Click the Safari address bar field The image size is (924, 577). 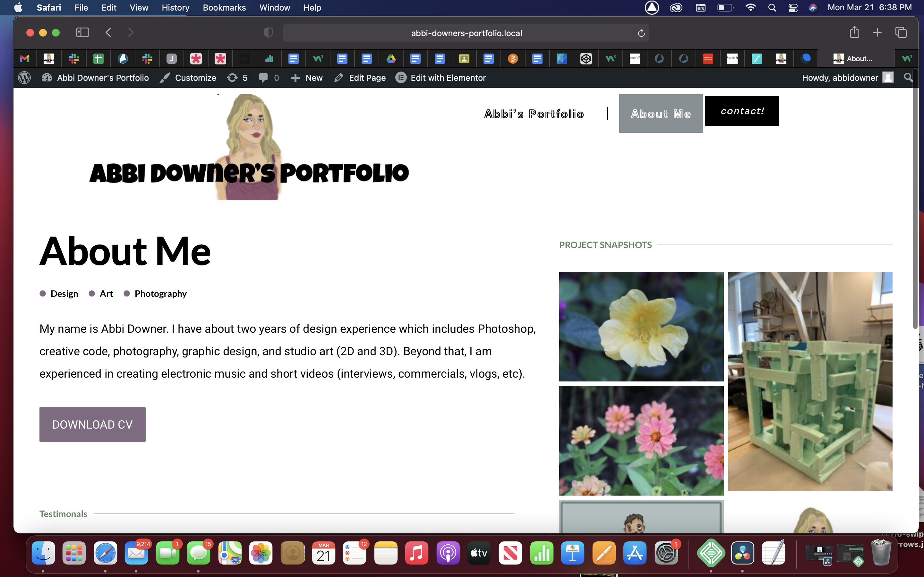[x=466, y=33]
